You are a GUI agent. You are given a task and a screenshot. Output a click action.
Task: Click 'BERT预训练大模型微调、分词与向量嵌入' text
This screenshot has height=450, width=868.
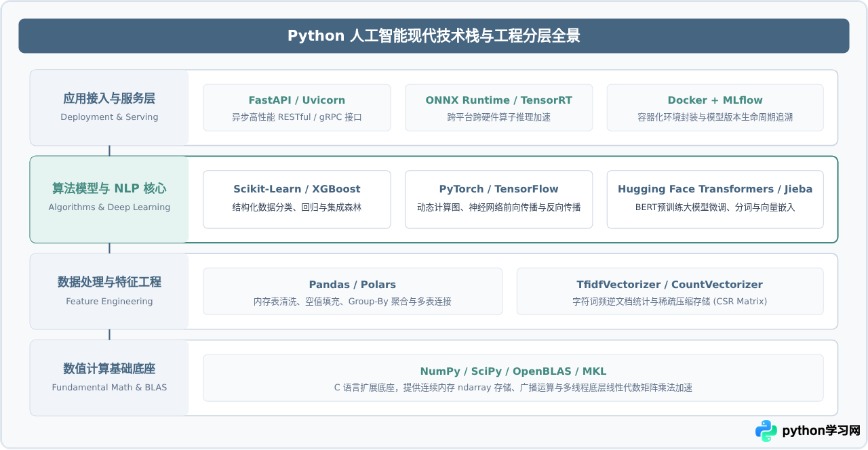[715, 207]
